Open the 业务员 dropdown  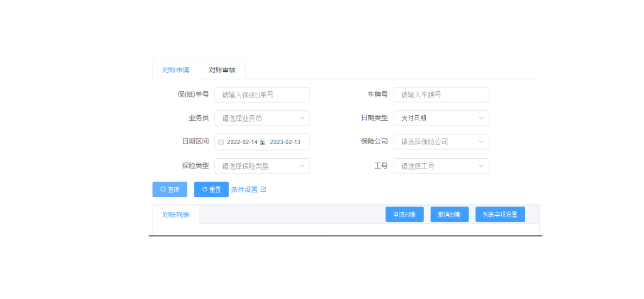(x=262, y=118)
